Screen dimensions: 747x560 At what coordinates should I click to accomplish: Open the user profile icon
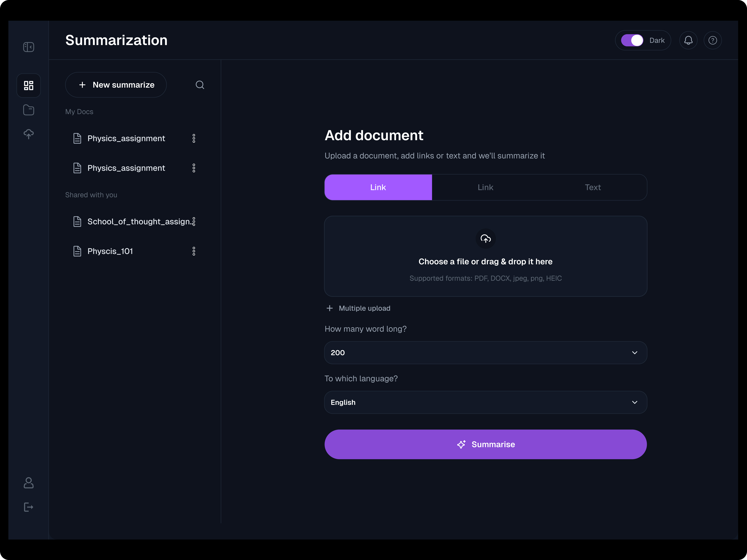coord(29,483)
